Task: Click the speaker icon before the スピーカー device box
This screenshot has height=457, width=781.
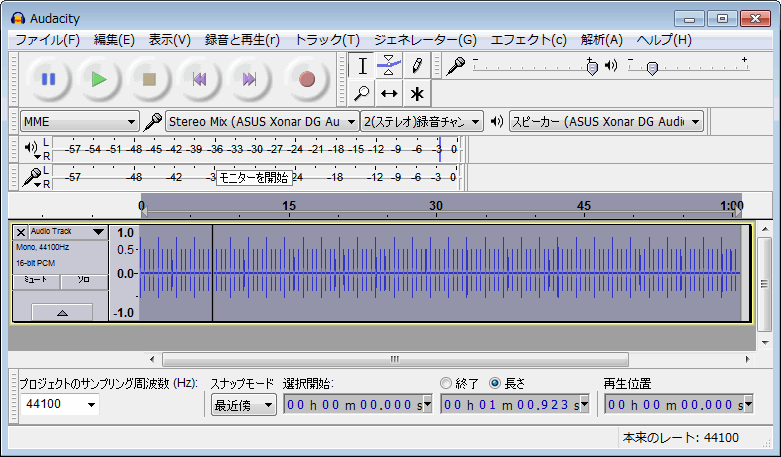Action: (x=497, y=121)
